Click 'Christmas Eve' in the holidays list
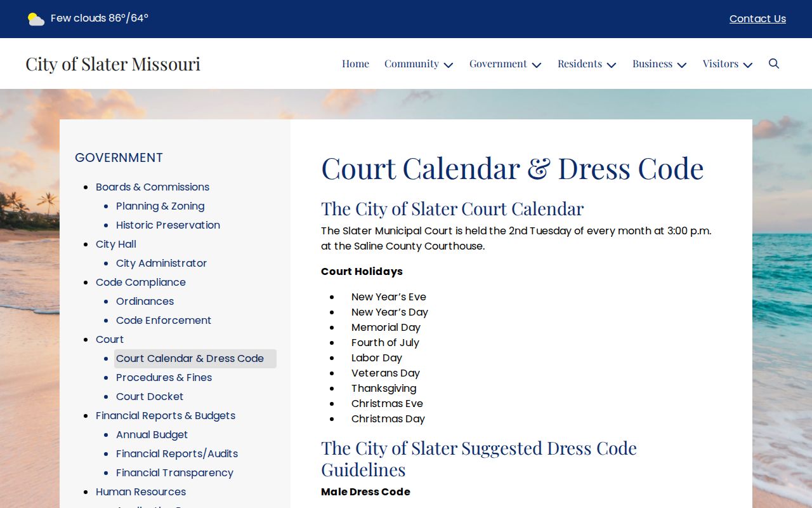This screenshot has width=812, height=508. 387,403
